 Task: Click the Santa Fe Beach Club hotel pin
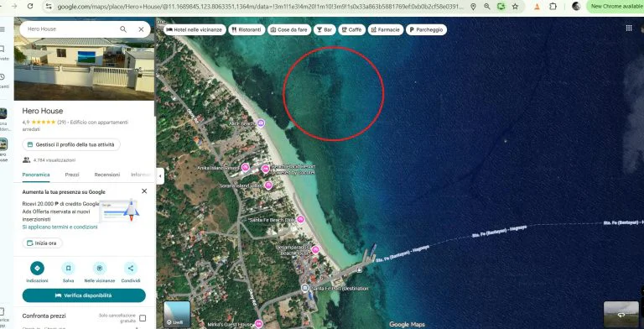click(x=300, y=220)
